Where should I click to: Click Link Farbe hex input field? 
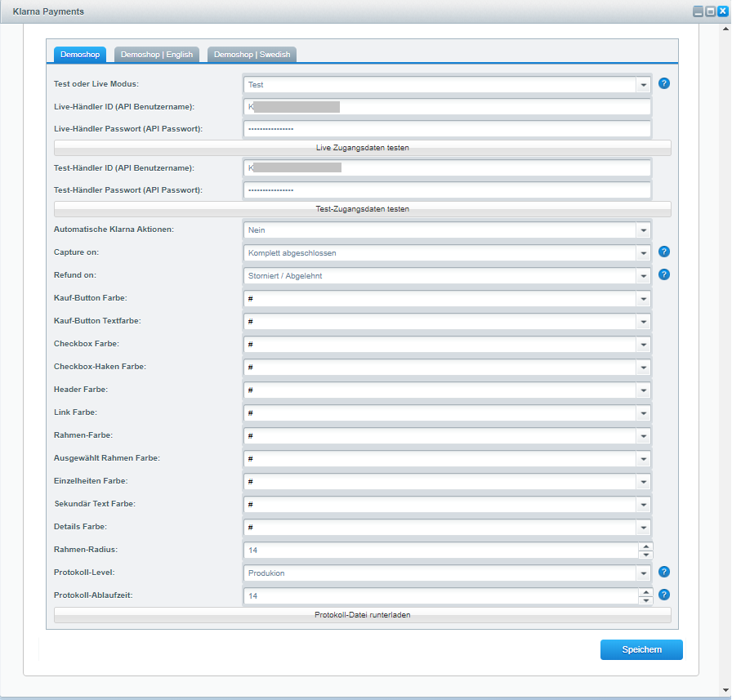coord(440,413)
